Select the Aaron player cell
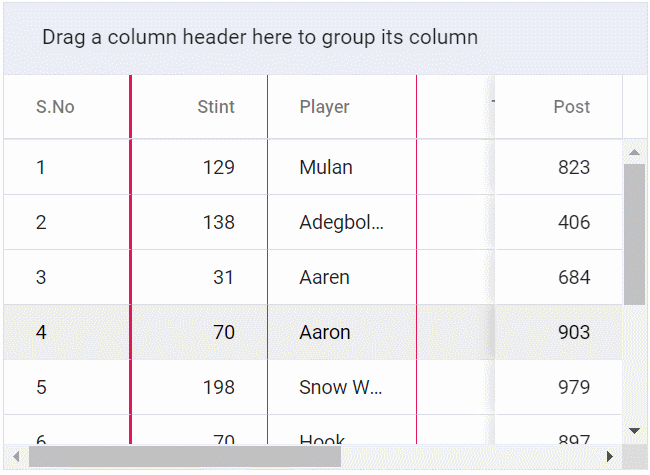This screenshot has height=475, width=650. (x=325, y=332)
